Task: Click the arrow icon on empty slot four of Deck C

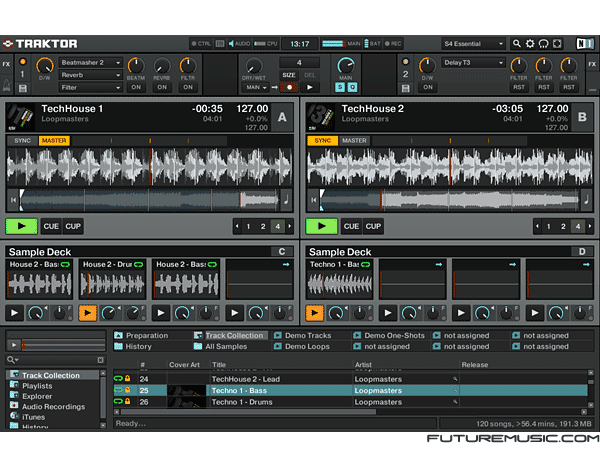Action: pyautogui.click(x=286, y=264)
